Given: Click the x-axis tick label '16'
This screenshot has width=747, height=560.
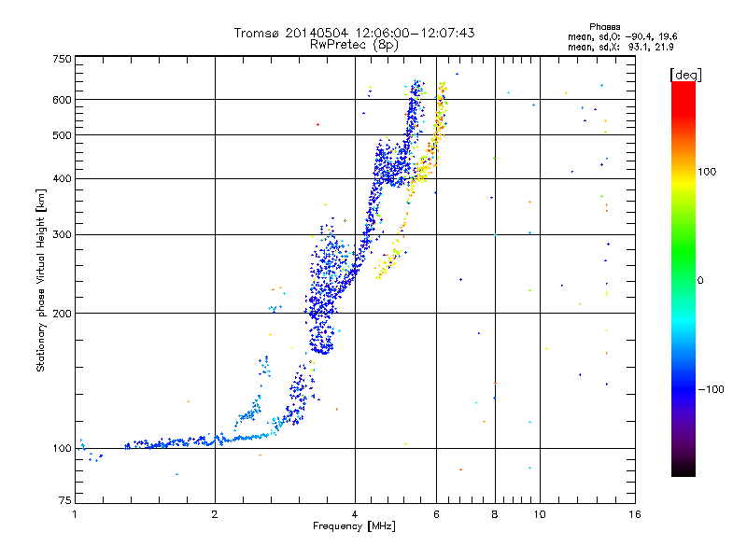Looking at the screenshot, I should pos(635,514).
